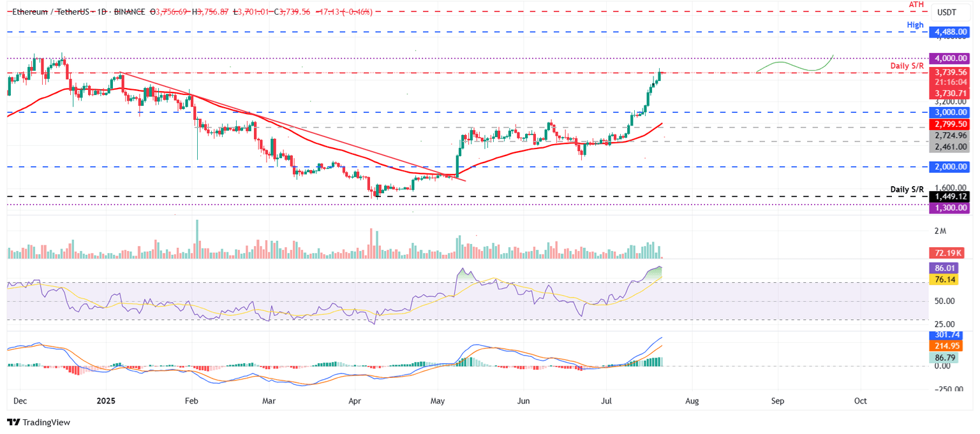Click the 'ATH' label on price axis
This screenshot has width=980, height=434.
pos(915,5)
